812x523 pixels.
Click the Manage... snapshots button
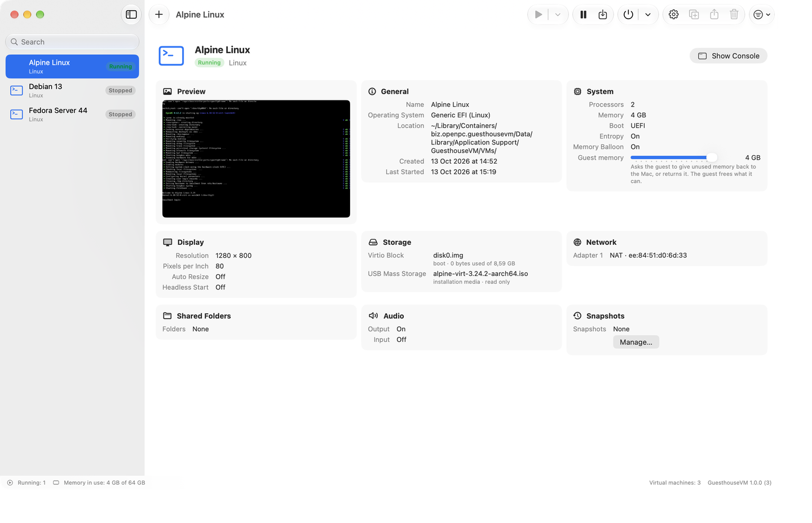[636, 342]
